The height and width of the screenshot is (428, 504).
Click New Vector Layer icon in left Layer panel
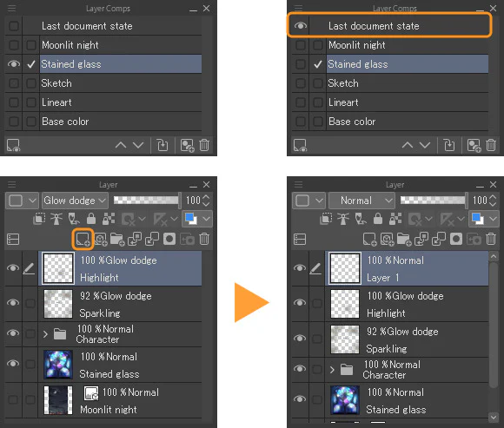pos(101,240)
